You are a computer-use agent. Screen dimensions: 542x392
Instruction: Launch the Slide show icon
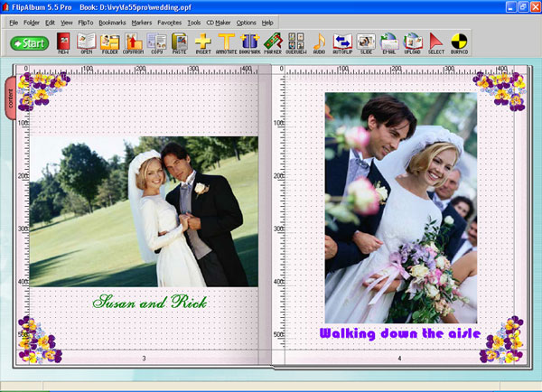pos(366,43)
